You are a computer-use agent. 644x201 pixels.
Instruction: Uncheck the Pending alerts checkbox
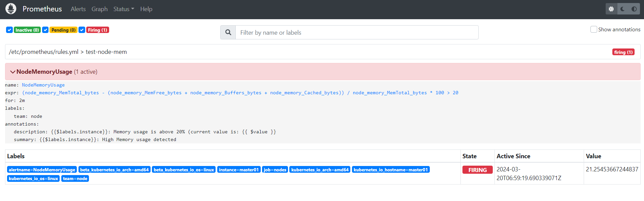click(45, 30)
